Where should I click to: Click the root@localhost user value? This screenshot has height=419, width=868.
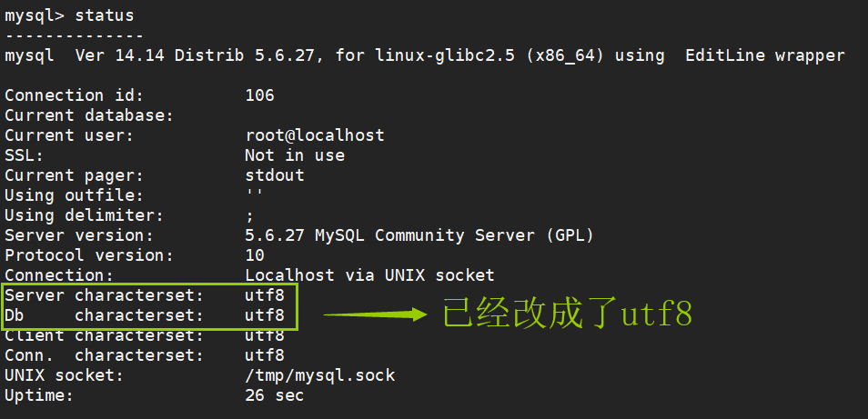pos(315,135)
